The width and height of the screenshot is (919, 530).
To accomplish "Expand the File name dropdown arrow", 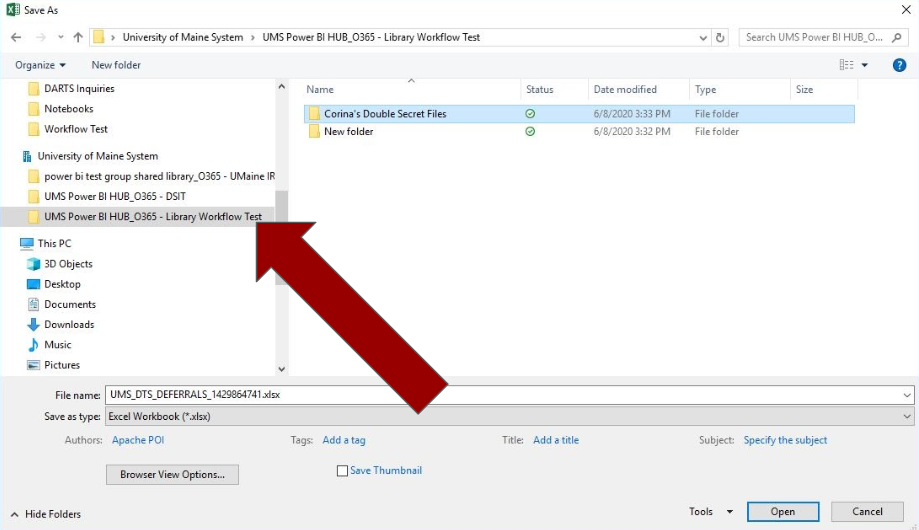I will (907, 395).
